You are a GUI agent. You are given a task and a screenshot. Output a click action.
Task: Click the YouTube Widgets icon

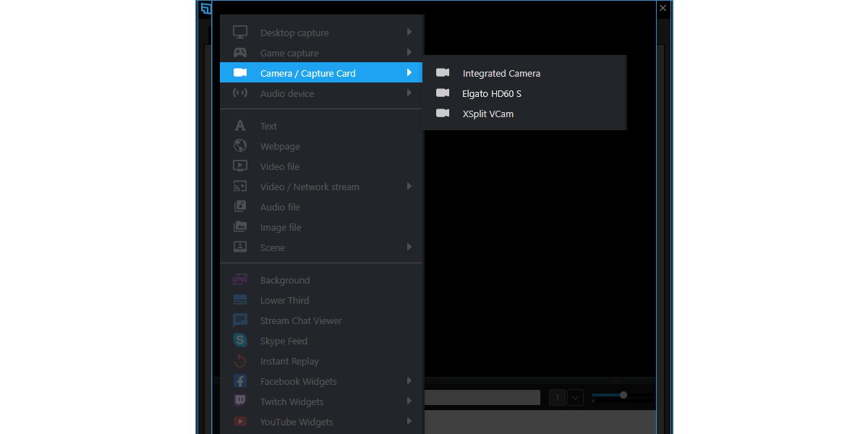coord(239,421)
